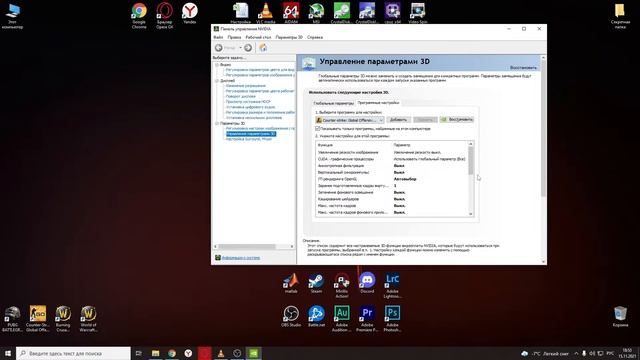Viewport: 640px width, 360px height.
Task: Click the Task View taskbar icon
Action: pos(139,353)
